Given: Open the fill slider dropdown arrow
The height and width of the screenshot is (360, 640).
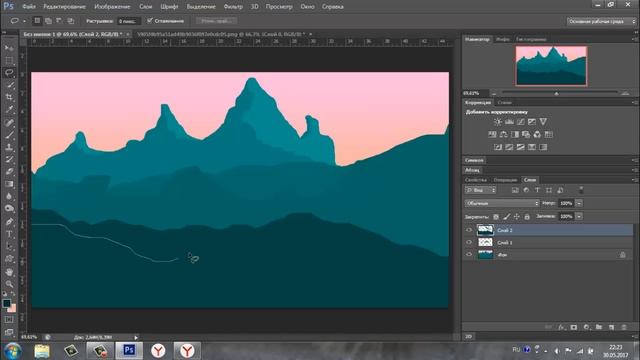Looking at the screenshot, I should click(579, 216).
